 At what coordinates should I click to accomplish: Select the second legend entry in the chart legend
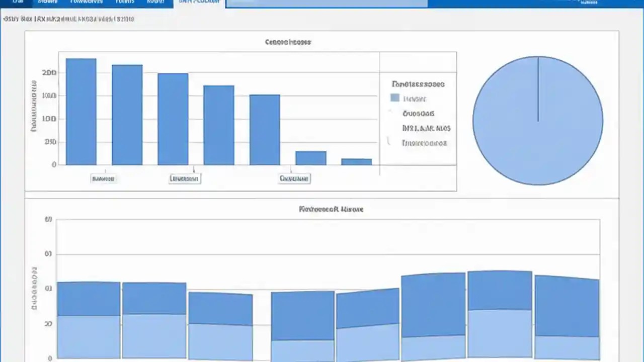(418, 114)
